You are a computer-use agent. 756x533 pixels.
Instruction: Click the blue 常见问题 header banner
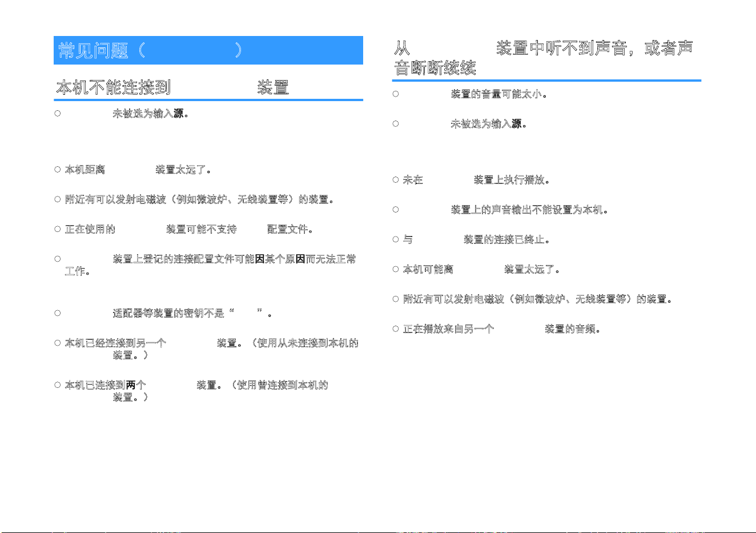(208, 50)
